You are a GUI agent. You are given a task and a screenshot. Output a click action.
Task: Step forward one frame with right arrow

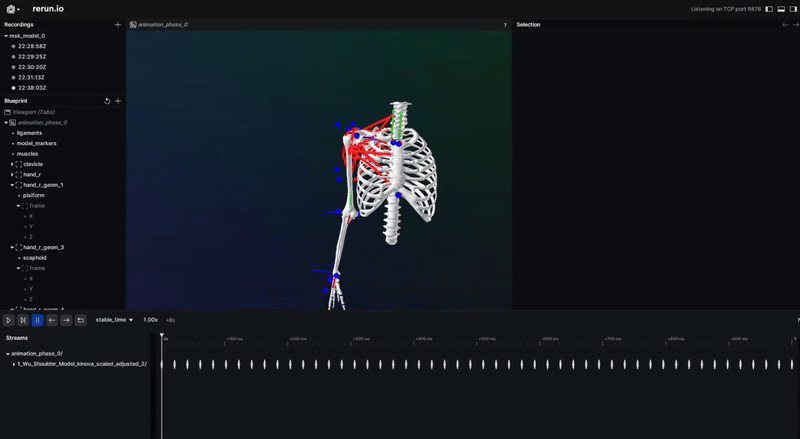(x=66, y=320)
